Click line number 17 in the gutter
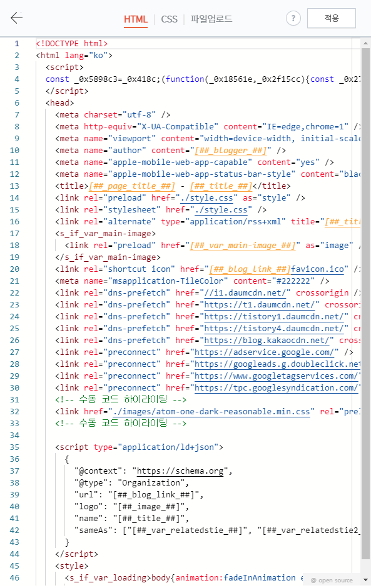Screen dimensions: 371x588 point(14,234)
